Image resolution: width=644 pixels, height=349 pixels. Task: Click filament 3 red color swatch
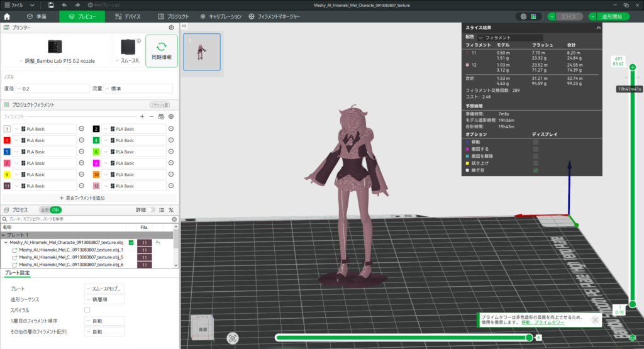pos(6,140)
